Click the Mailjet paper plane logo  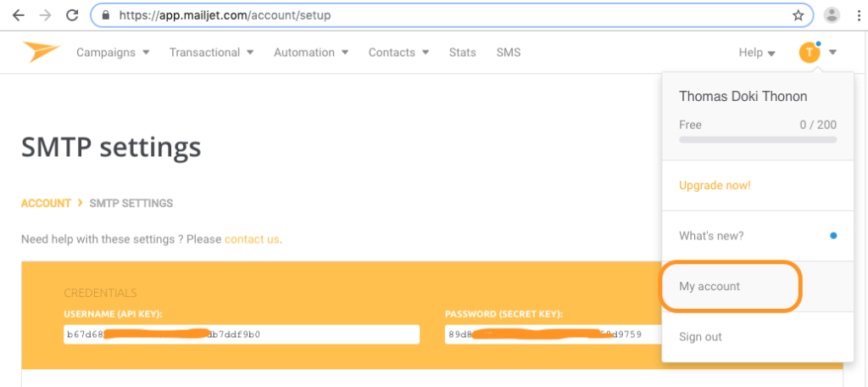[42, 53]
